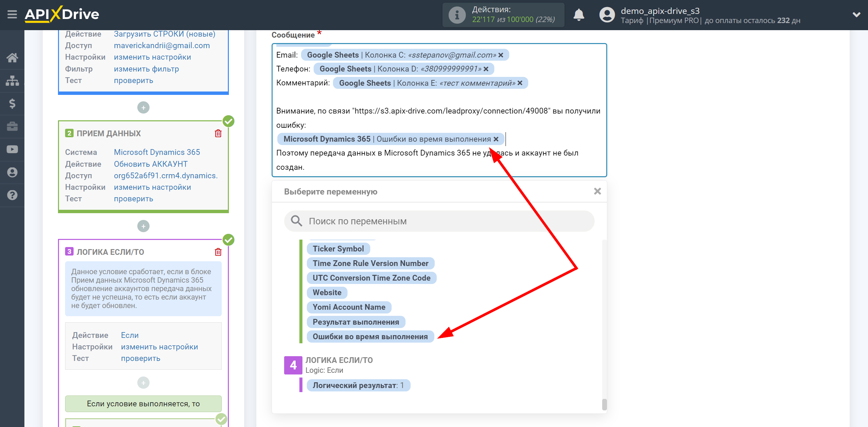The height and width of the screenshot is (427, 868).
Task: Click the variable search magnifier icon
Action: point(297,221)
